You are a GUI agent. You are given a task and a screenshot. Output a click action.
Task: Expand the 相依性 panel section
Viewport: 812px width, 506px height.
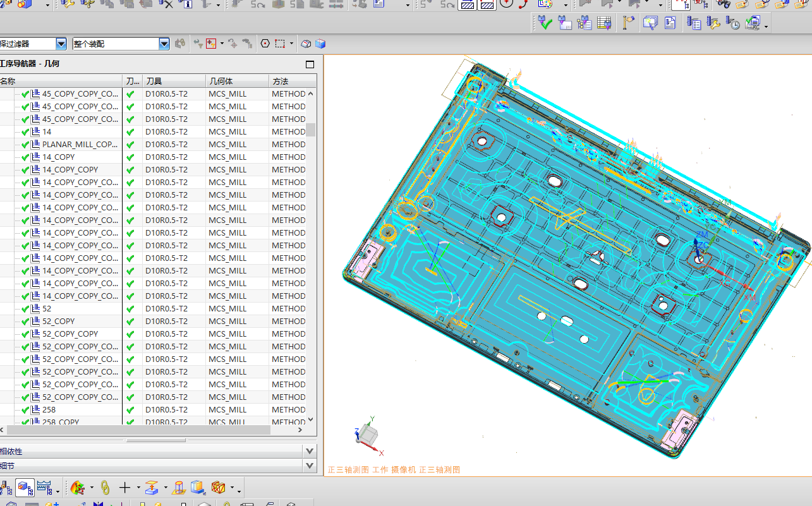pyautogui.click(x=310, y=451)
